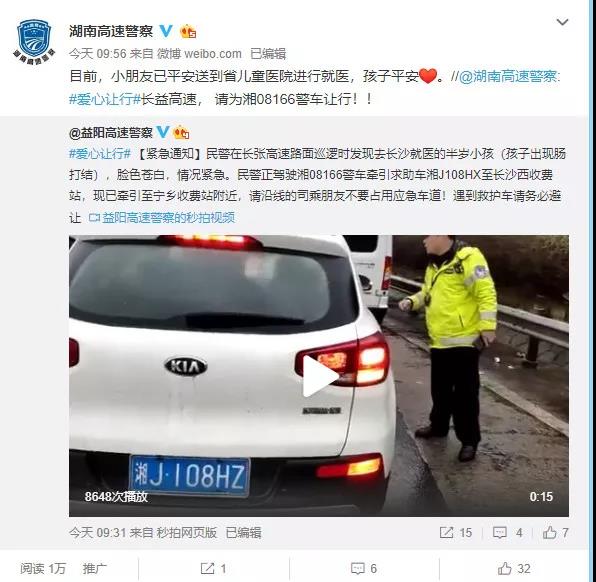Like the quoted post with 7 likes
This screenshot has width=596, height=582.
coord(555,532)
